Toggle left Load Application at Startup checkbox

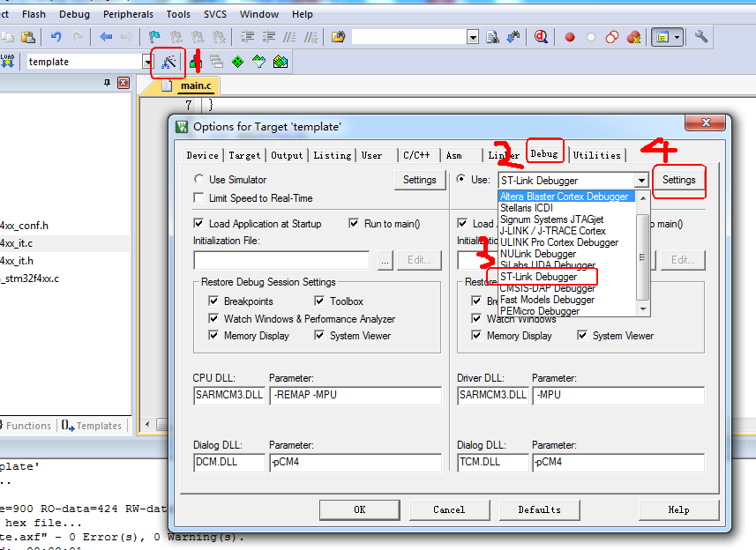[x=198, y=224]
